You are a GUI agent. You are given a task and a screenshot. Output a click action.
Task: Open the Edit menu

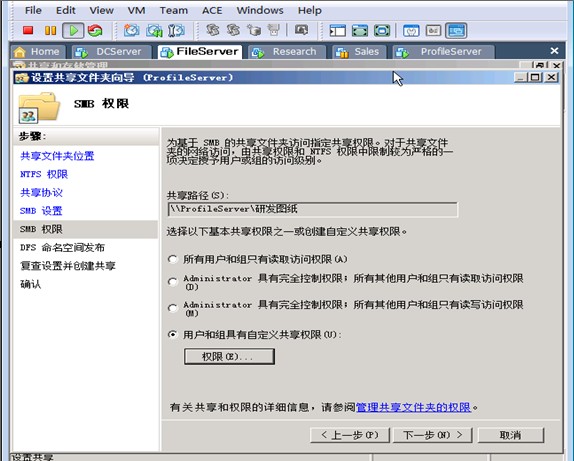66,10
